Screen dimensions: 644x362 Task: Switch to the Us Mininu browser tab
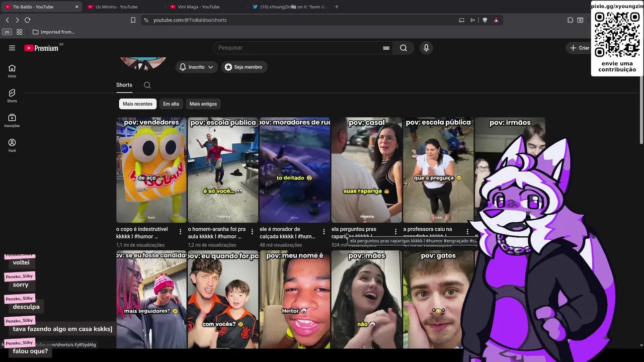(x=122, y=7)
